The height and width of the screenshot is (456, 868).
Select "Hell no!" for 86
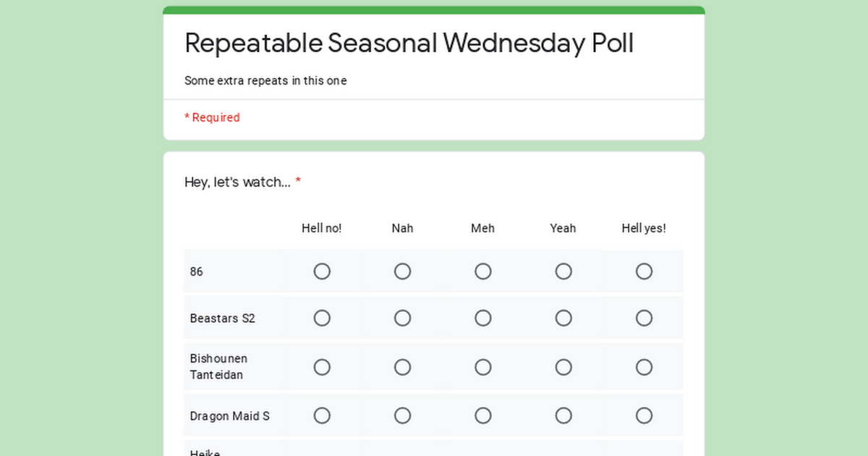(x=322, y=271)
